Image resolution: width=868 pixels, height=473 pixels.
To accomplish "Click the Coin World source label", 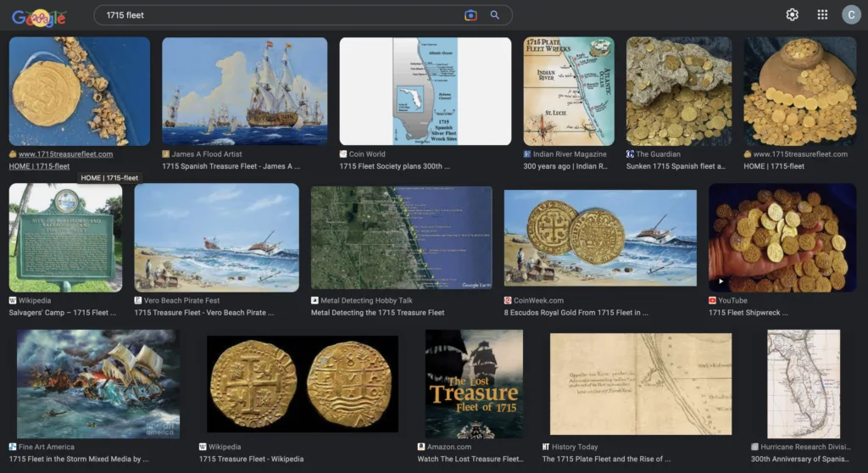I will click(x=367, y=154).
